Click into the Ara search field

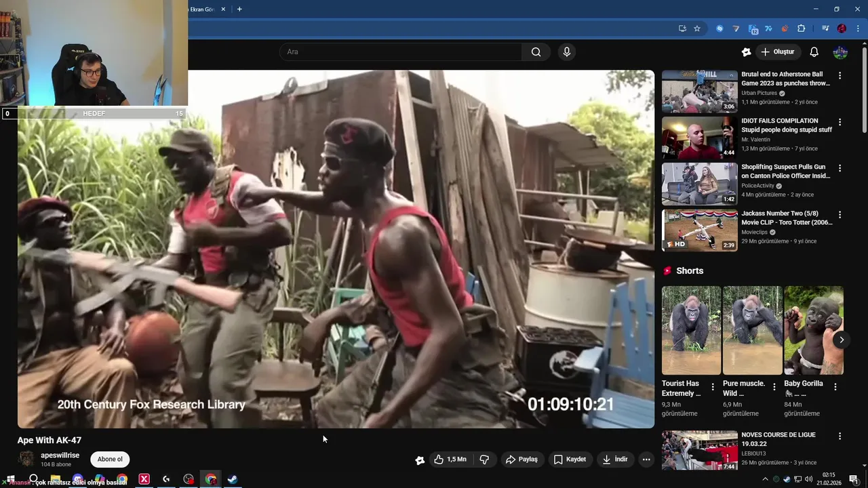401,52
